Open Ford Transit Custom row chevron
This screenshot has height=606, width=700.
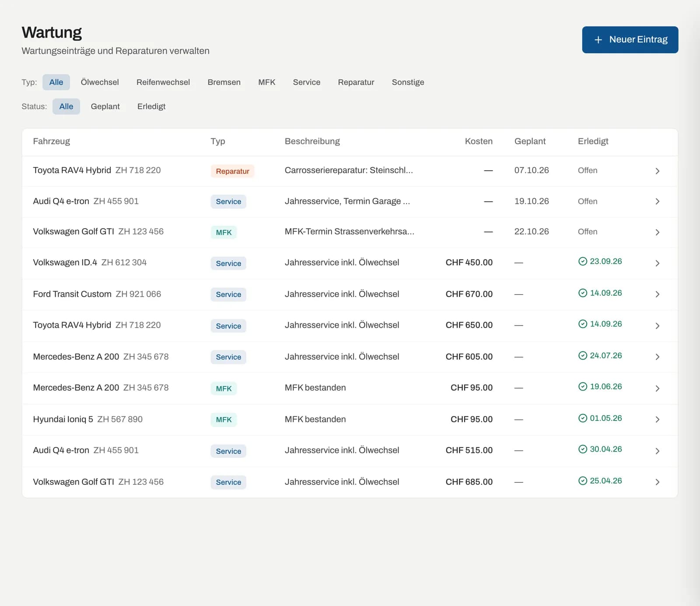(657, 294)
